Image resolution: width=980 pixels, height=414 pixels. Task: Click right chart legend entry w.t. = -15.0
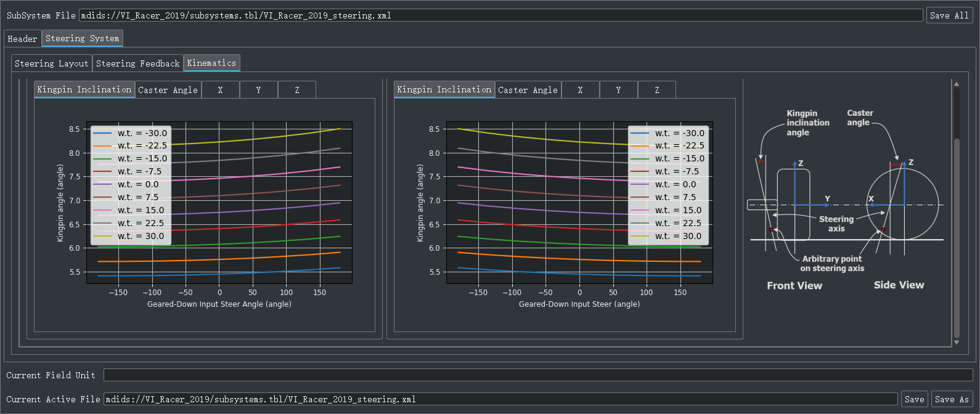[x=668, y=158]
